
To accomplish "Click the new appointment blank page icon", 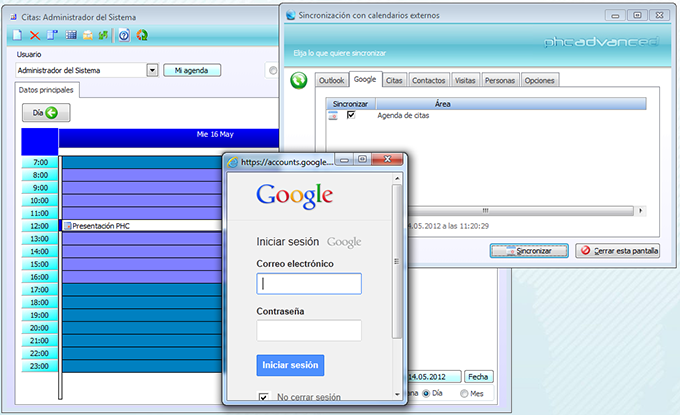I will (17, 35).
